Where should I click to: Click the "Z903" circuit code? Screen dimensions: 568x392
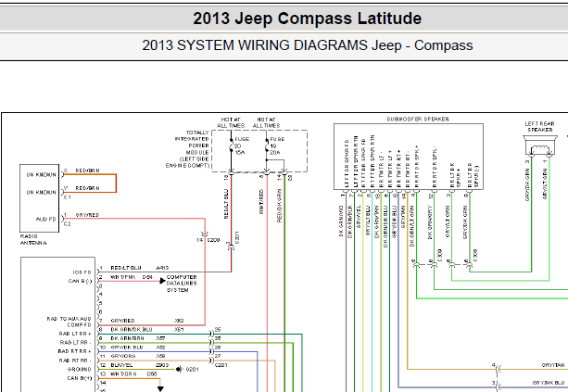[162, 365]
